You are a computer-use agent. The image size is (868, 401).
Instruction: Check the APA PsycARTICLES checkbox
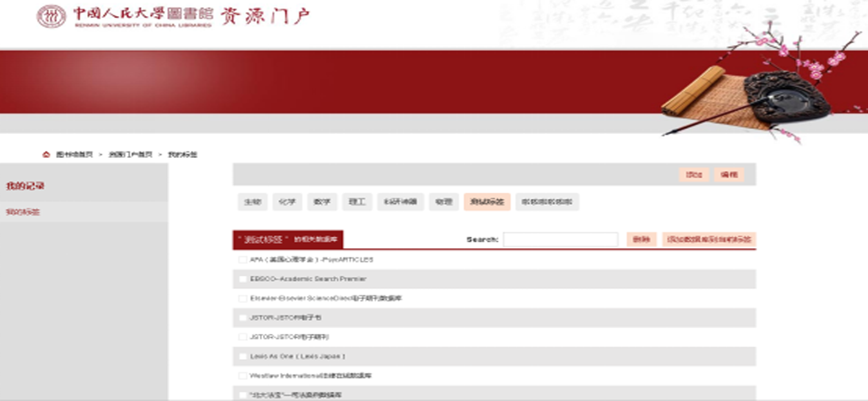[x=243, y=260]
